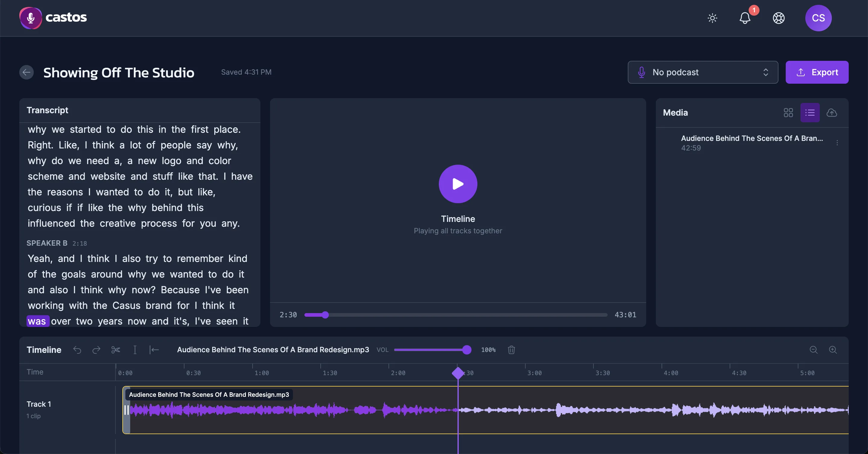
Task: Upload media with the cloud icon
Action: point(832,113)
